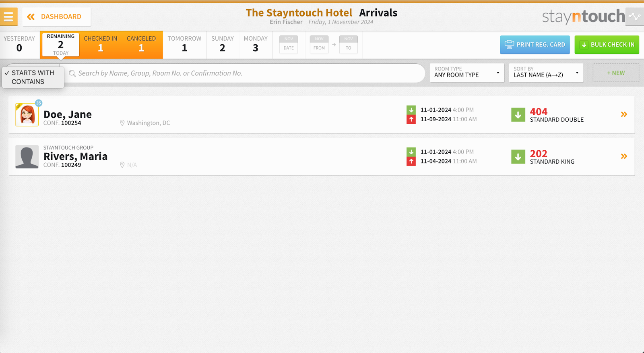Click check-in arrow for room 202
Viewport: 644px width, 353px height.
[518, 157]
